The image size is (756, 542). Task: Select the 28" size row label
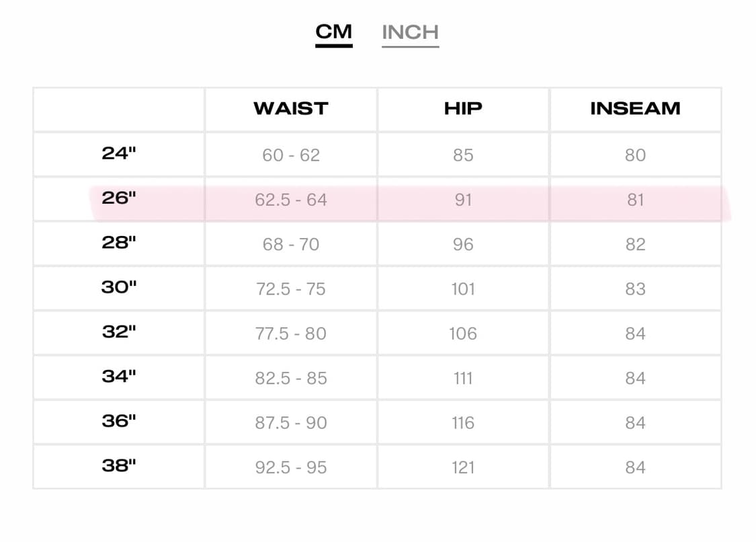(118, 243)
